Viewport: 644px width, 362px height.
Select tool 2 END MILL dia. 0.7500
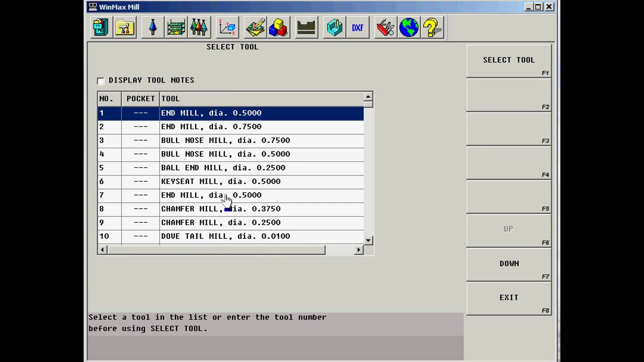[230, 127]
